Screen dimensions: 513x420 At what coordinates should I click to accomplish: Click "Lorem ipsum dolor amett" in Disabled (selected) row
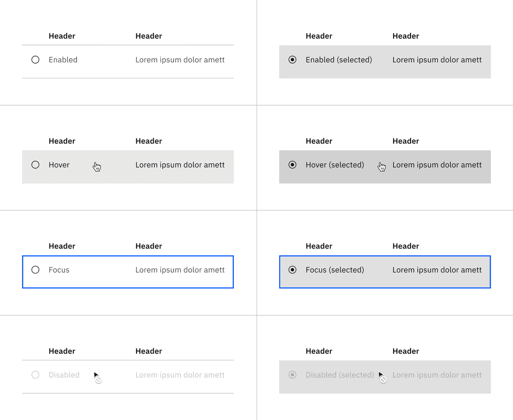(437, 375)
